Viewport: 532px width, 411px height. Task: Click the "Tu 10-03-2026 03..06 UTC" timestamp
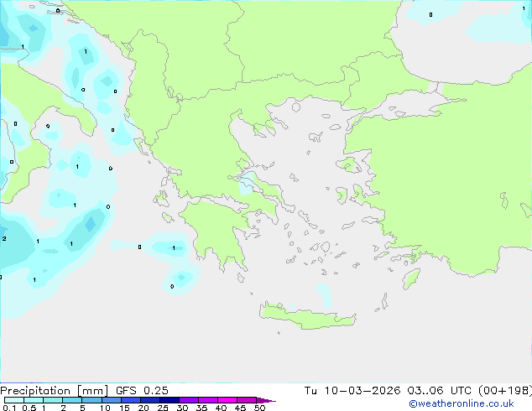pyautogui.click(x=388, y=391)
